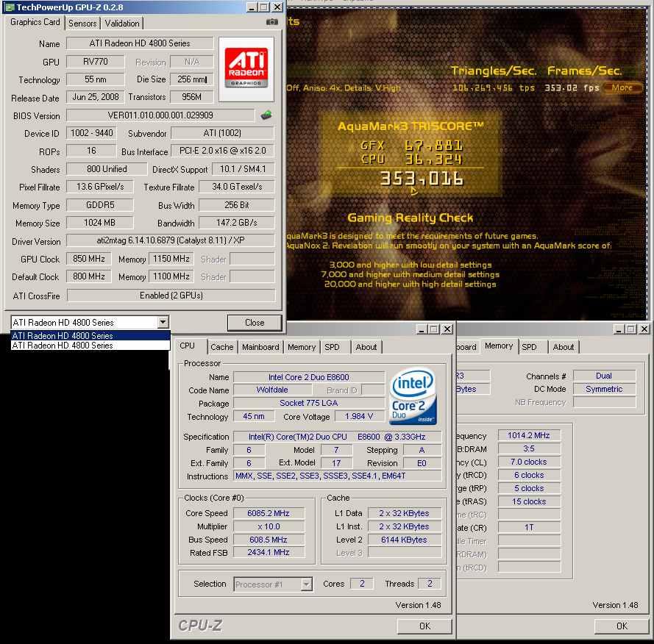Click the GPU-Z camera screenshot icon

click(x=272, y=21)
